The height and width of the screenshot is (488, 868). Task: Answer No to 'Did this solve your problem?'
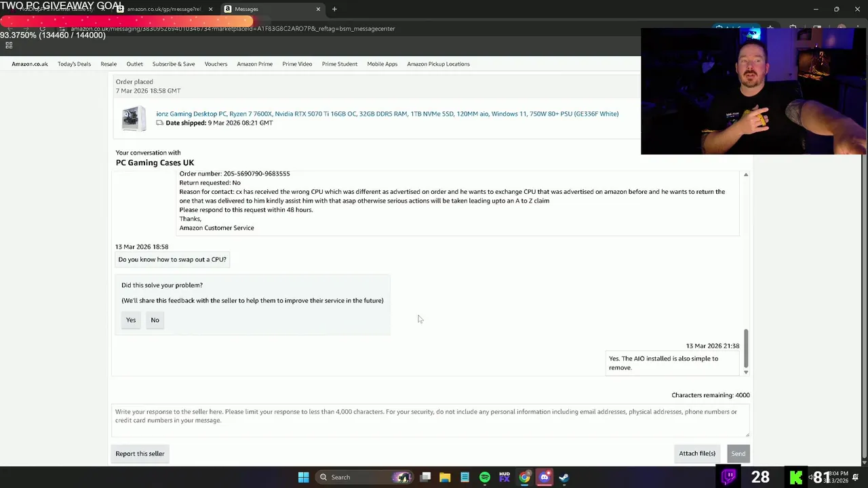click(155, 320)
